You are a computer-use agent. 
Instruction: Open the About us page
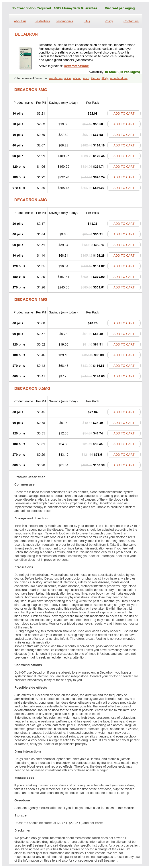(20, 21)
